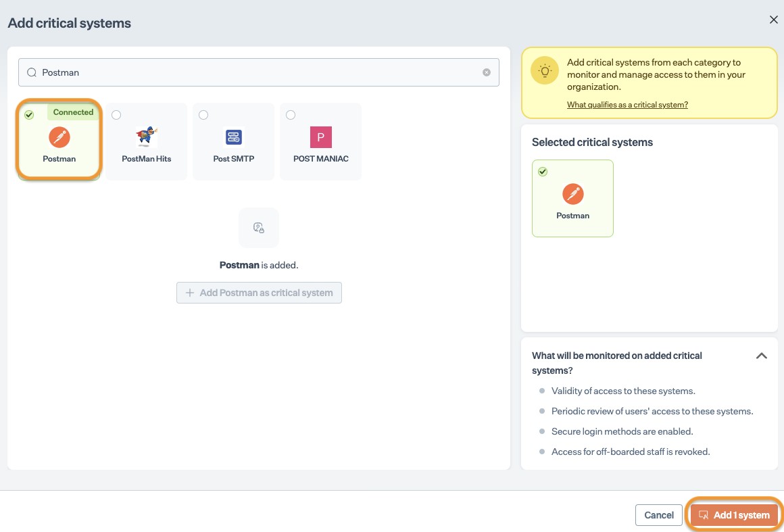
Task: Click the PostMan Hits label
Action: pos(147,158)
